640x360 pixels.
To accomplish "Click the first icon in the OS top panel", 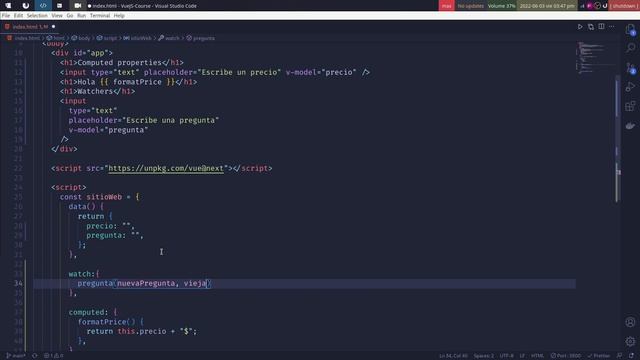I will click(8, 6).
